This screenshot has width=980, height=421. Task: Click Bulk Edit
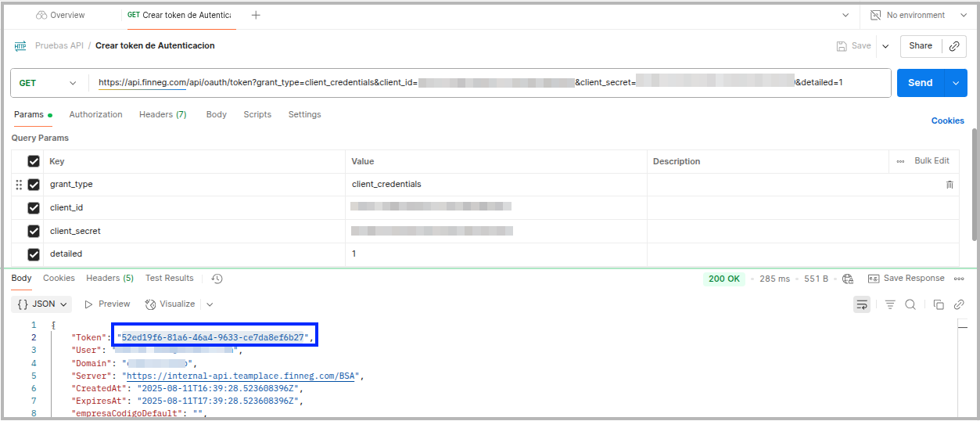click(932, 161)
